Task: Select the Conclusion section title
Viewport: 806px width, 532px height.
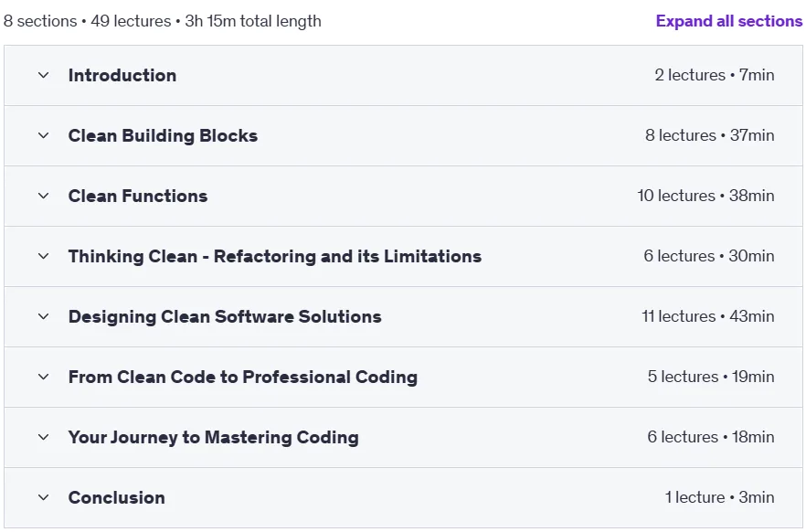Action: pyautogui.click(x=117, y=497)
